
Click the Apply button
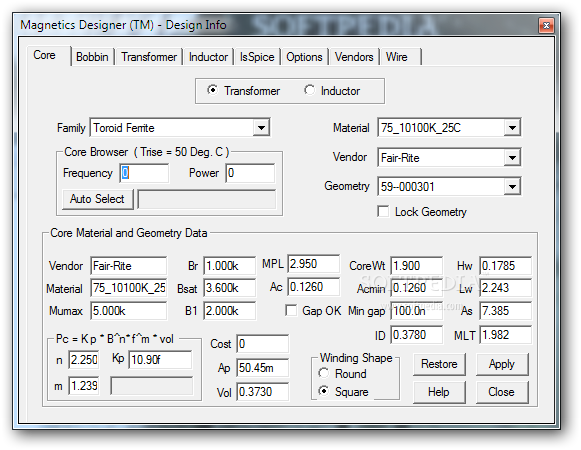pos(502,364)
